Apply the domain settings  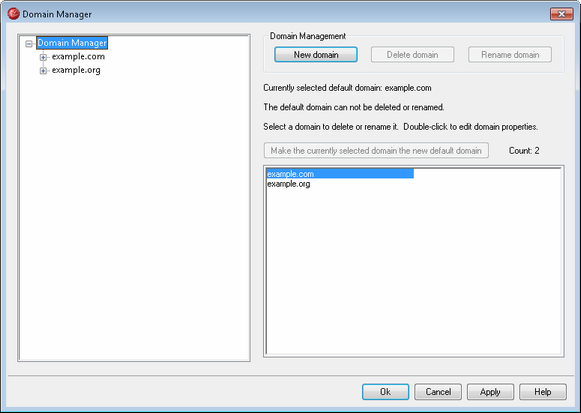coord(490,392)
